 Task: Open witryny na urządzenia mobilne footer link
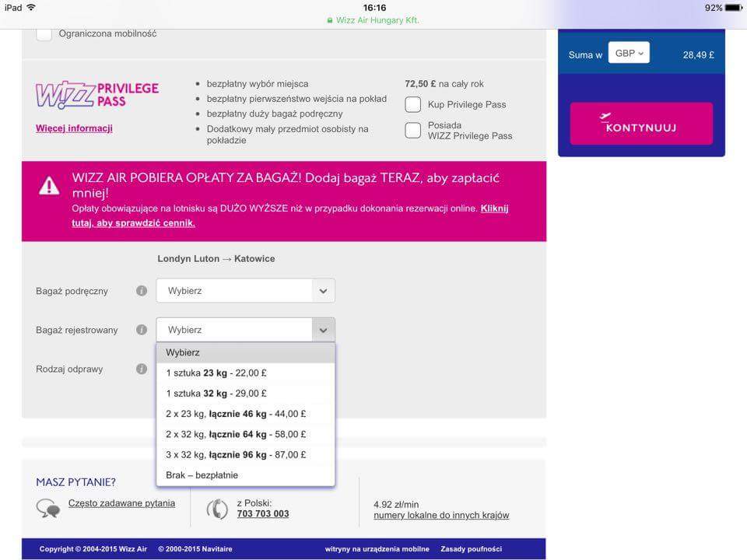[377, 549]
